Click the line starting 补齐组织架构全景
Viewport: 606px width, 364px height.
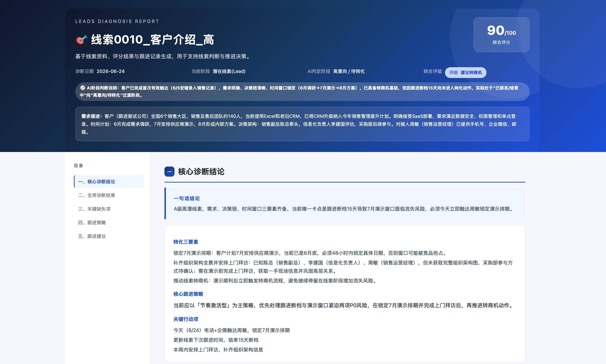(343, 267)
